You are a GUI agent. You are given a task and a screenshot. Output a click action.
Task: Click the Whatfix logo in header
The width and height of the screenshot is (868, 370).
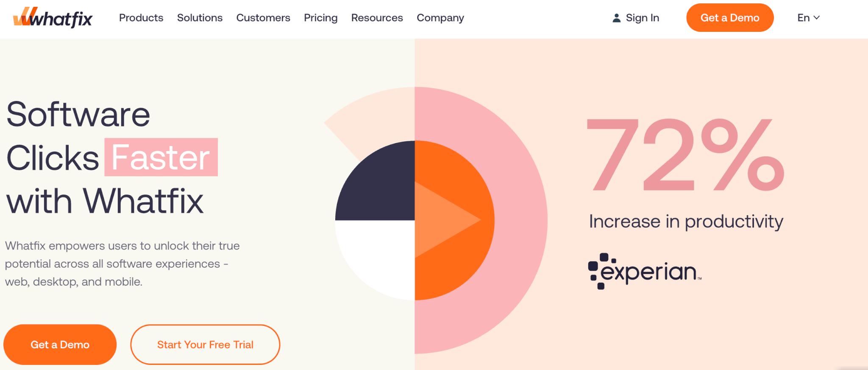tap(53, 18)
